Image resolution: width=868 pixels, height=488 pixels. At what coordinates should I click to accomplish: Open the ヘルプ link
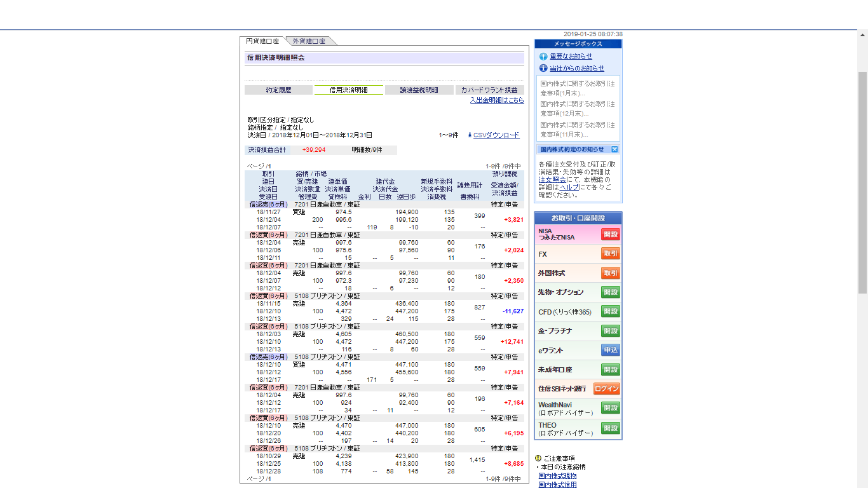[569, 187]
